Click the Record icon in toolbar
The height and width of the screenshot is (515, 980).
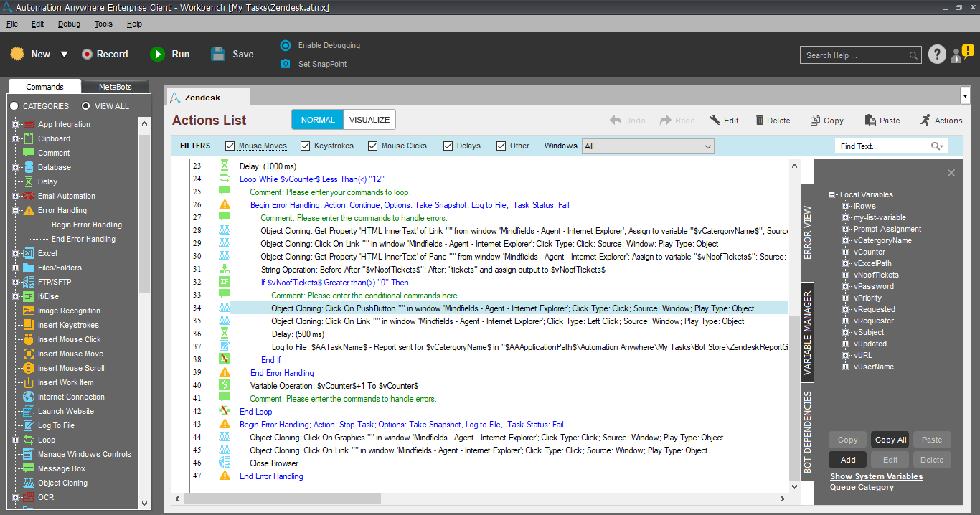87,55
